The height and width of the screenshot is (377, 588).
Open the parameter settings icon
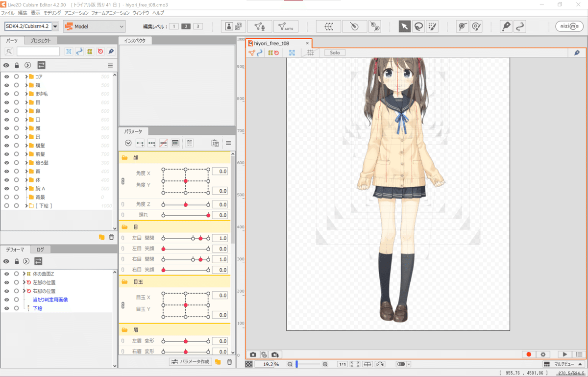pyautogui.click(x=175, y=143)
